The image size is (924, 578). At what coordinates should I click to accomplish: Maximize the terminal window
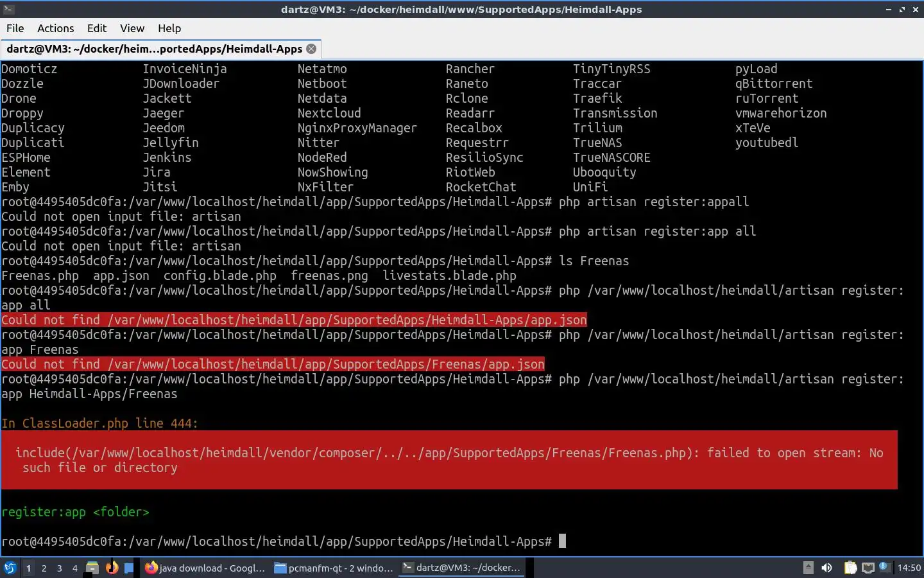(x=902, y=9)
